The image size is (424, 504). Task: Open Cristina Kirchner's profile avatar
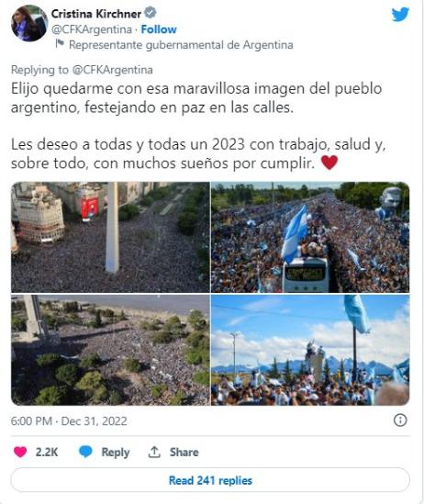coord(29,24)
